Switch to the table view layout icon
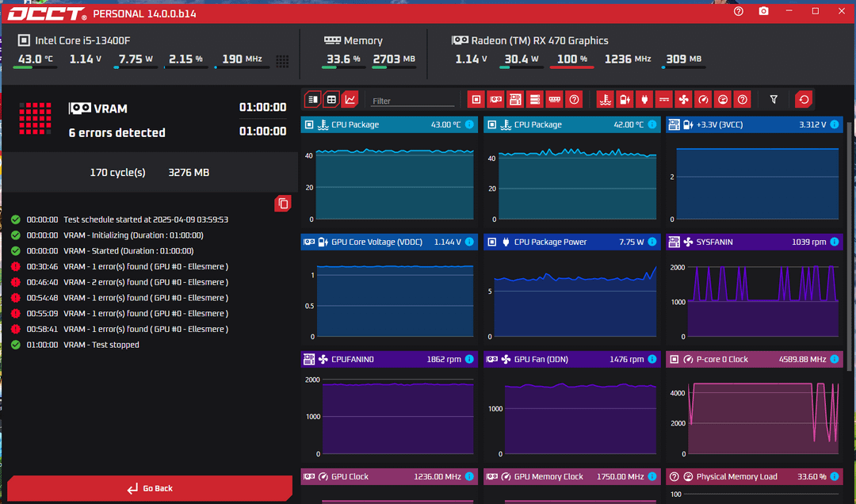This screenshot has width=856, height=504. click(331, 99)
